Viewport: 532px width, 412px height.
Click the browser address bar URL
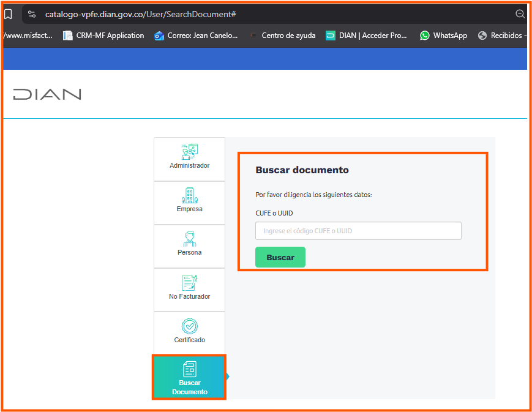(x=141, y=13)
